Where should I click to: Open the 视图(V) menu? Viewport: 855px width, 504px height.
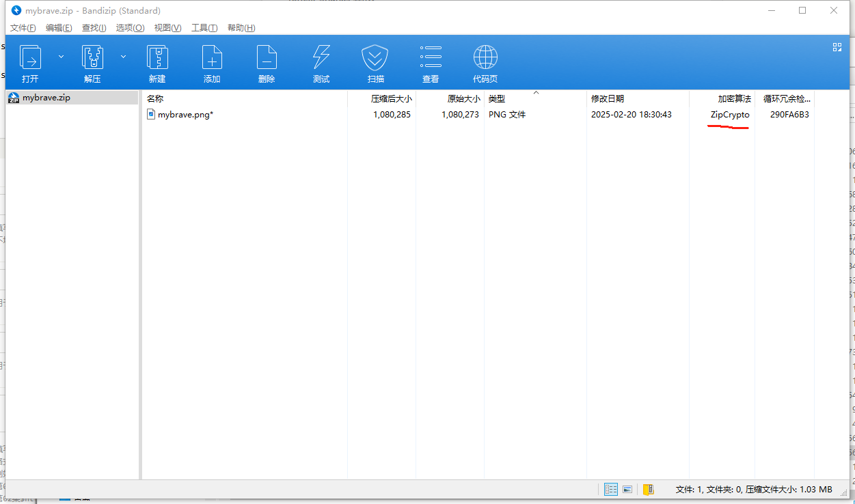tap(167, 28)
